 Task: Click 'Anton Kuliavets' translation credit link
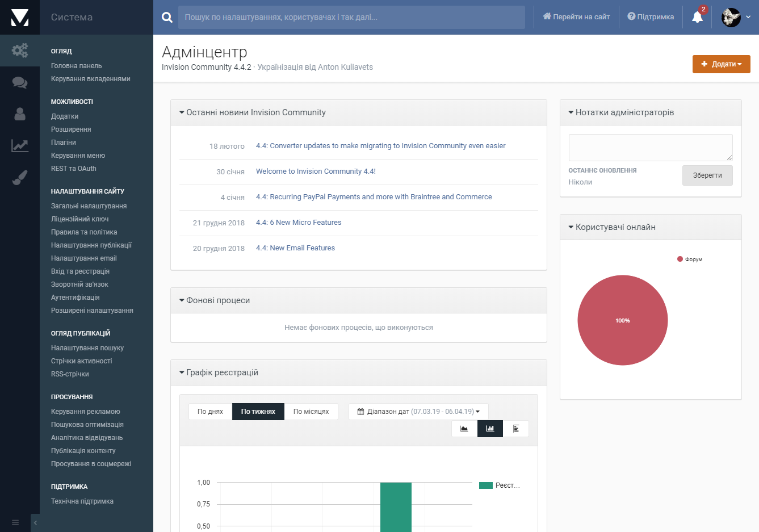point(345,67)
